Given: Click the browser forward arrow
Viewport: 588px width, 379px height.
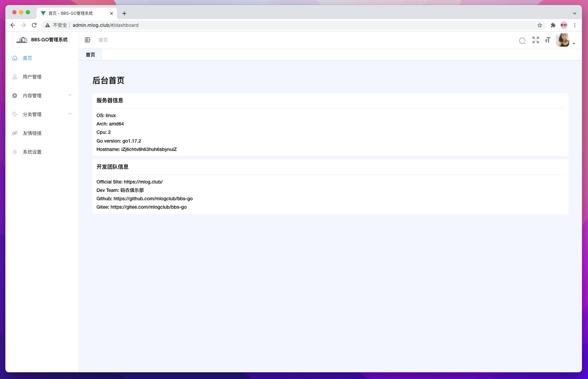Looking at the screenshot, I should (23, 25).
